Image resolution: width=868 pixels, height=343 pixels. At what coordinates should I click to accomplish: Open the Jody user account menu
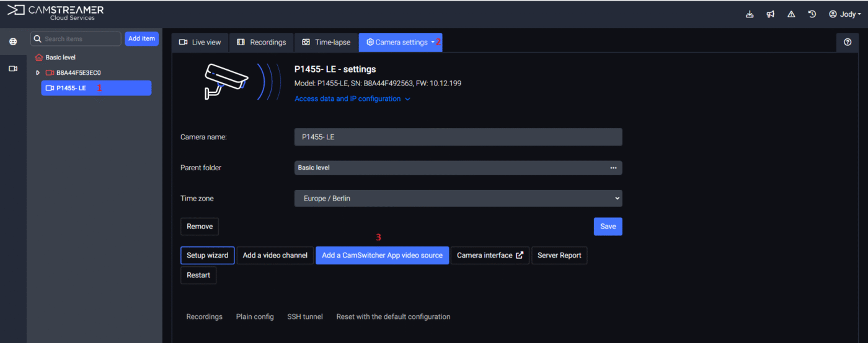pyautogui.click(x=845, y=14)
